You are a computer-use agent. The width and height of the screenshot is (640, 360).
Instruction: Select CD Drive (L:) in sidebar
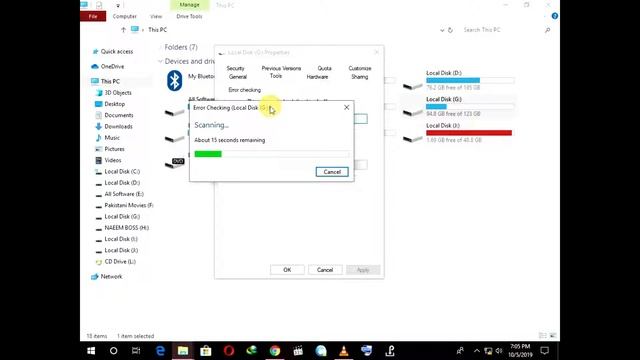120,262
